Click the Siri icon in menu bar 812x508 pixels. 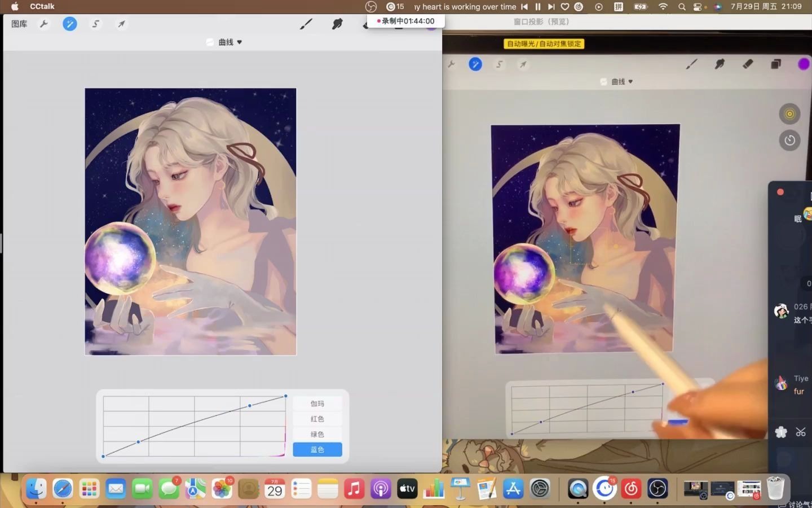718,7
